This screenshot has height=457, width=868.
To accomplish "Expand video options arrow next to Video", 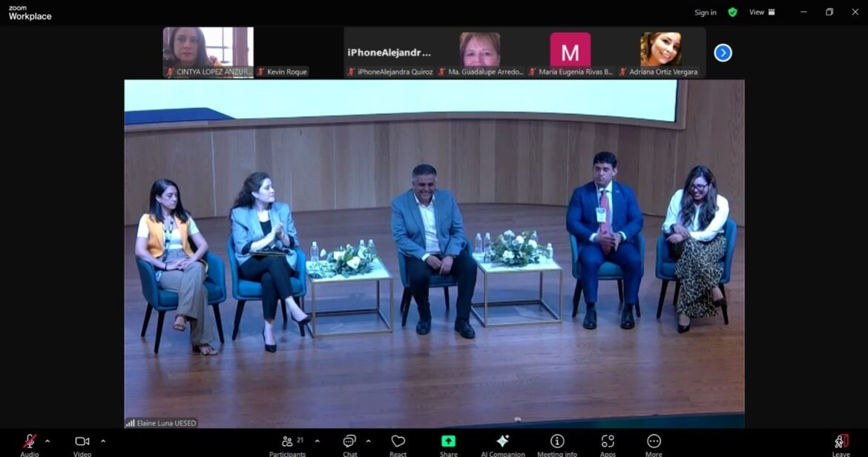I will [x=102, y=441].
